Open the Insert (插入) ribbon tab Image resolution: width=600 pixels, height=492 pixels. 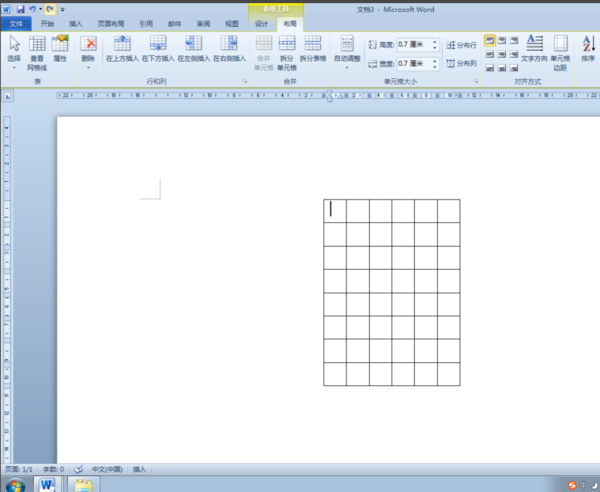tap(76, 22)
